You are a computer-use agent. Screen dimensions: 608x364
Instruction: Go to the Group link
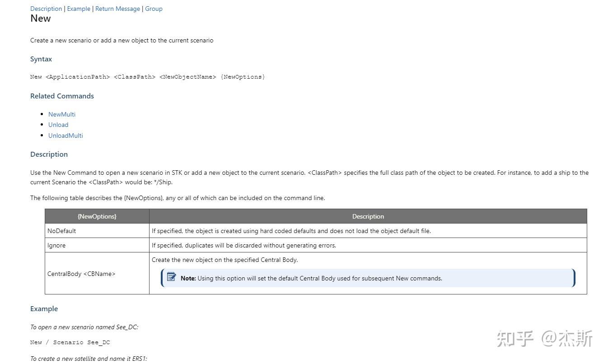[x=154, y=9]
